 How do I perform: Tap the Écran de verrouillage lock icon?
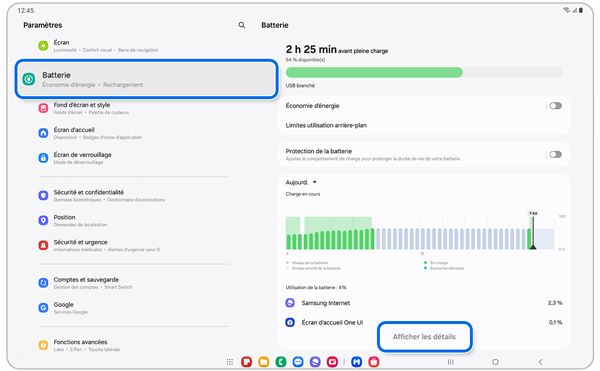click(43, 158)
